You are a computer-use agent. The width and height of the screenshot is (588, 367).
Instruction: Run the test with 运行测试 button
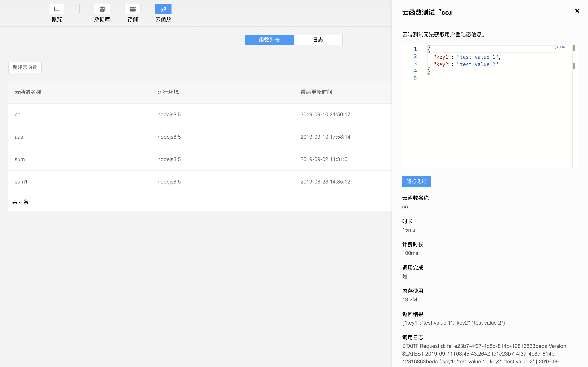(x=416, y=181)
